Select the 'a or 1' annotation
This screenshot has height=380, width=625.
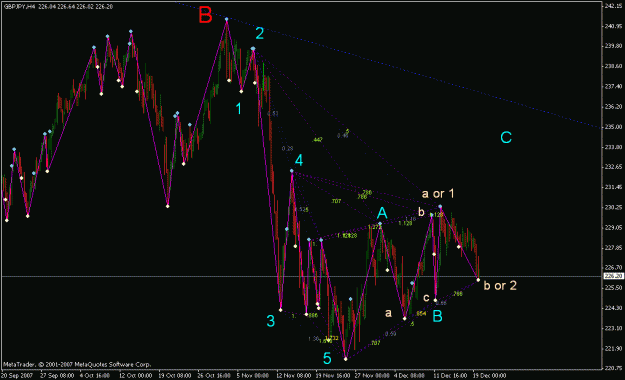438,194
